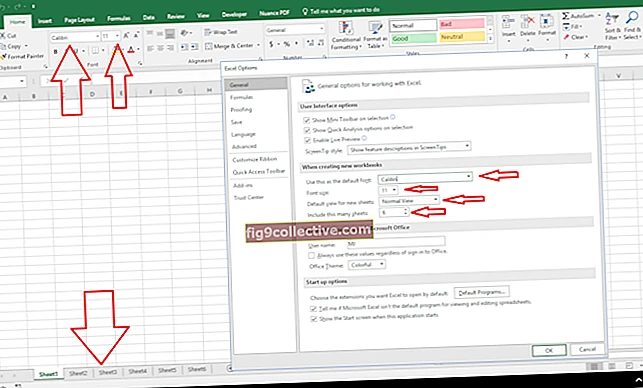
Task: Click the Borders icon in Font group
Action: (x=95, y=51)
